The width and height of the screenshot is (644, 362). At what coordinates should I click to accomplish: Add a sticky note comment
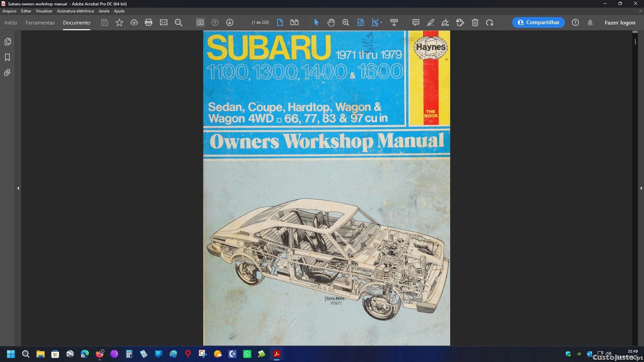tap(416, 22)
